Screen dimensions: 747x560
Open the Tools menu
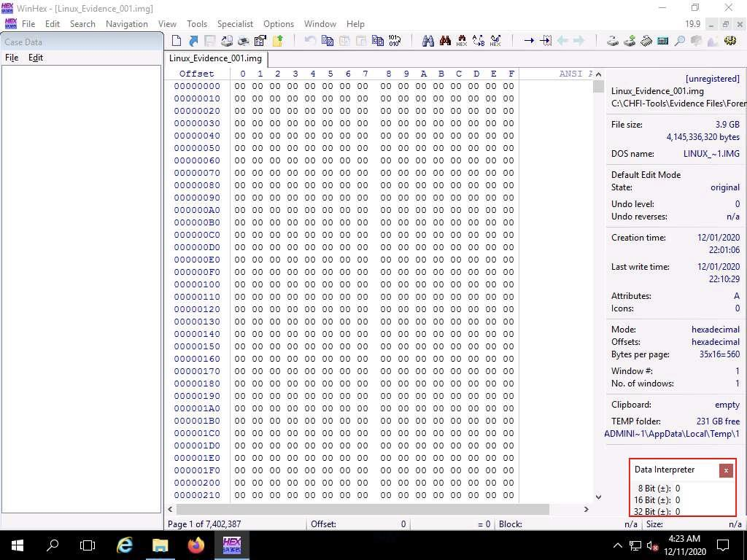click(197, 24)
